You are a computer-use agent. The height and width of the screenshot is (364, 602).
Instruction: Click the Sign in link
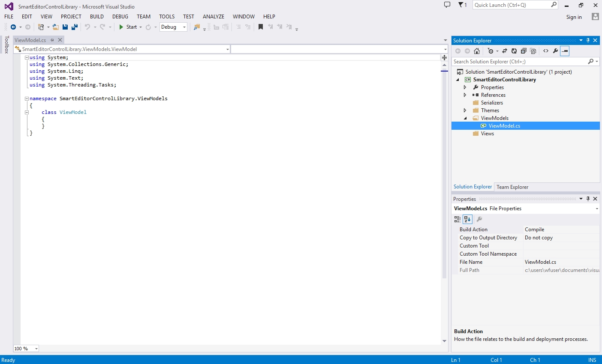pyautogui.click(x=574, y=17)
